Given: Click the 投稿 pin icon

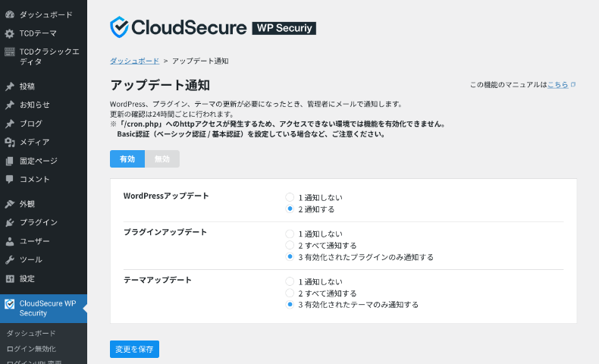Looking at the screenshot, I should [10, 86].
